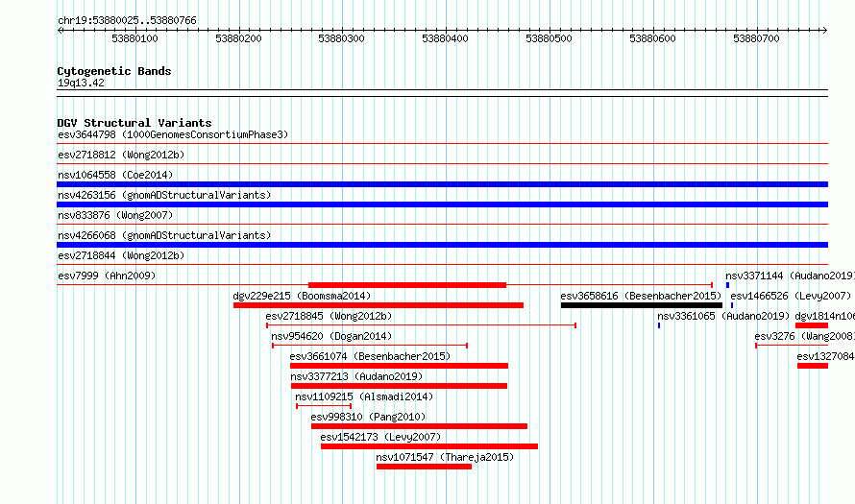Click the short red span under nsv1109215
The height and width of the screenshot is (504, 855).
(324, 406)
